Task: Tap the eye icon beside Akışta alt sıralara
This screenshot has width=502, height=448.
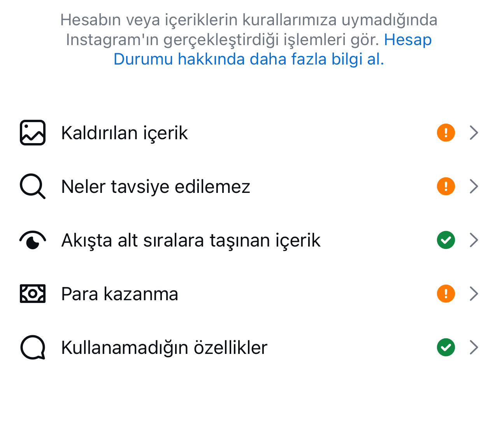Action: [x=33, y=240]
